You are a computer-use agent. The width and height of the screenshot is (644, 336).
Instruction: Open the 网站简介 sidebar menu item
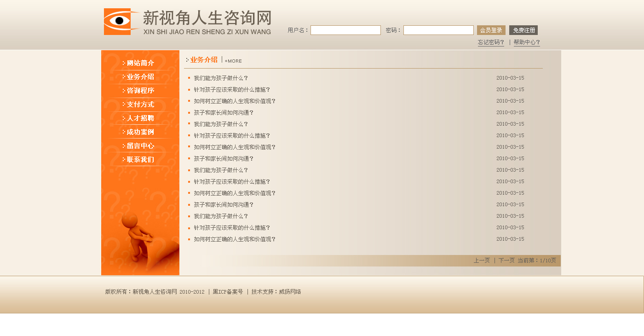tap(140, 63)
